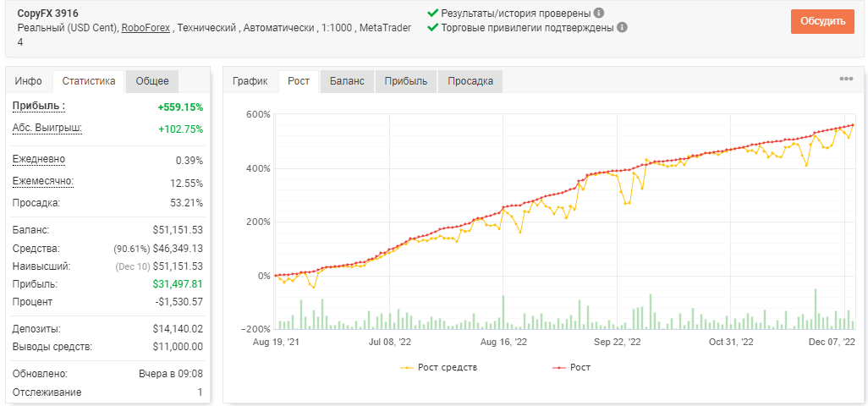Toggle the Рост средств legend series
The image size is (868, 406).
(438, 367)
